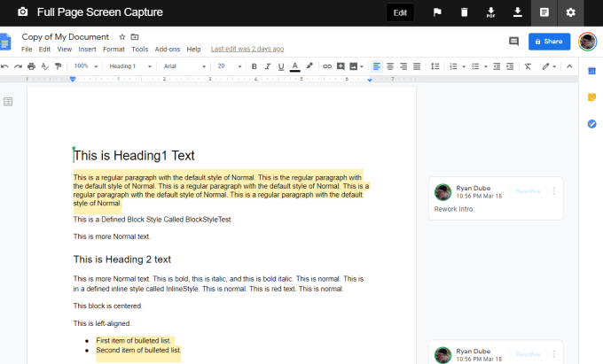This screenshot has height=364, width=603.
Task: Expand the 100% zoom dropdown
Action: (x=86, y=66)
